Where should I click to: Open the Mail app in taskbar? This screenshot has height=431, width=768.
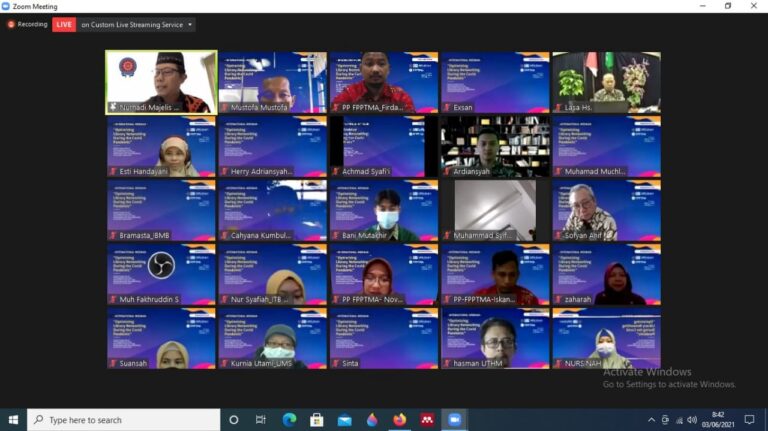point(345,420)
